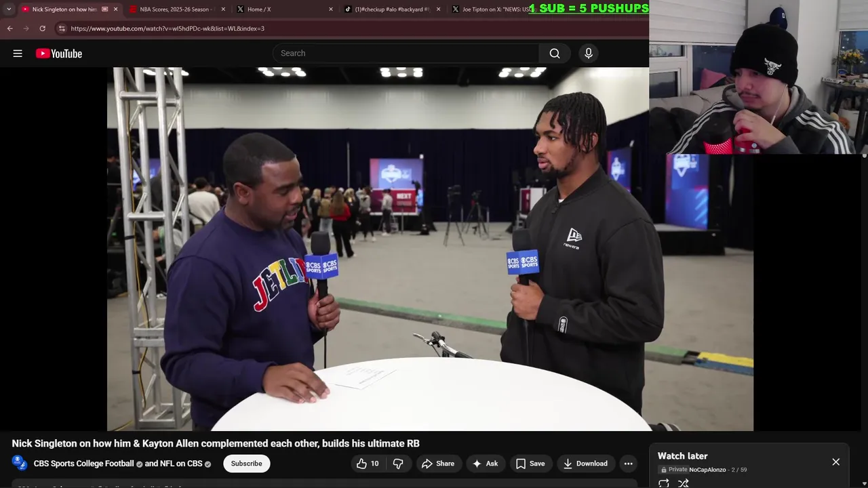Click the media-playing indicator on the YouTube tab

coord(104,9)
